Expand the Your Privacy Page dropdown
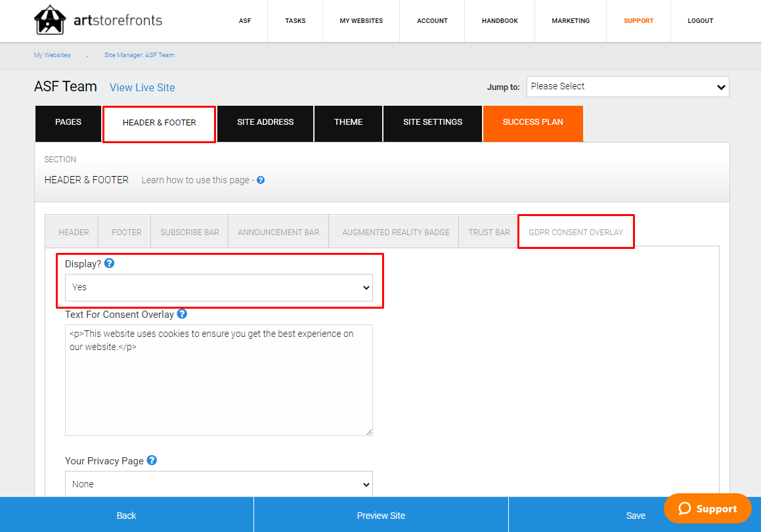Screen dimensions: 761x532 (x=219, y=484)
